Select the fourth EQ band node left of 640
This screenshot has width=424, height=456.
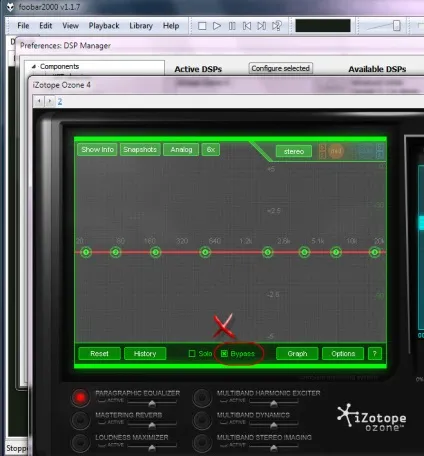point(205,252)
